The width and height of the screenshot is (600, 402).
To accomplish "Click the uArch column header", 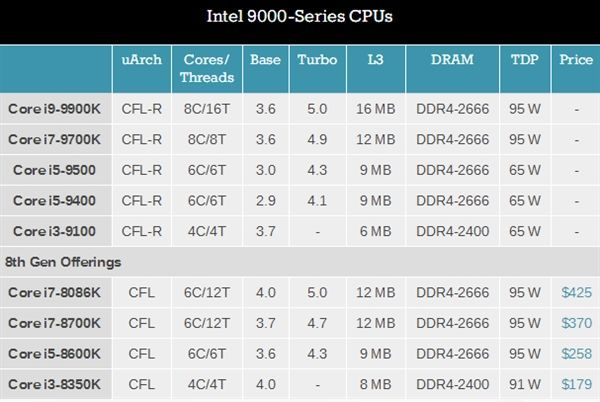I will point(141,59).
